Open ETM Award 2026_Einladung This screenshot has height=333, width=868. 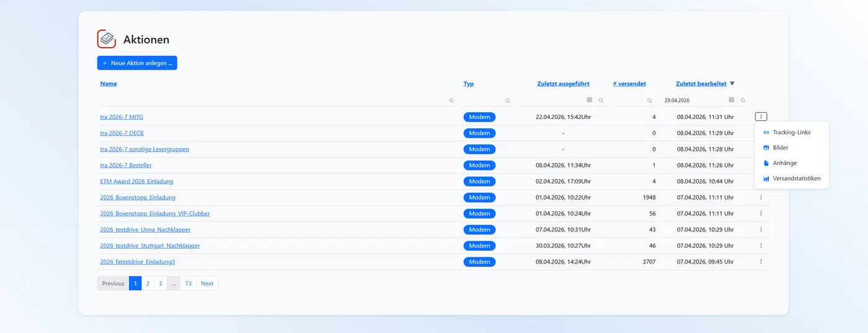tap(136, 181)
